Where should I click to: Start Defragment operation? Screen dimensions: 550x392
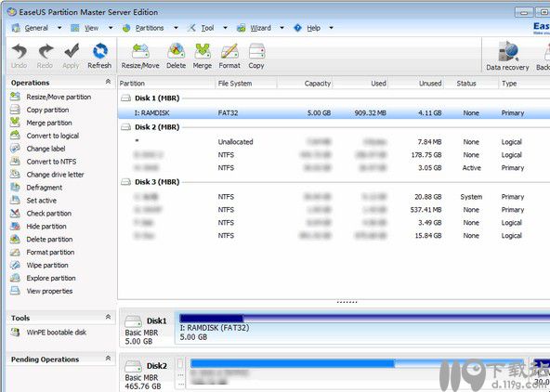tap(36, 188)
